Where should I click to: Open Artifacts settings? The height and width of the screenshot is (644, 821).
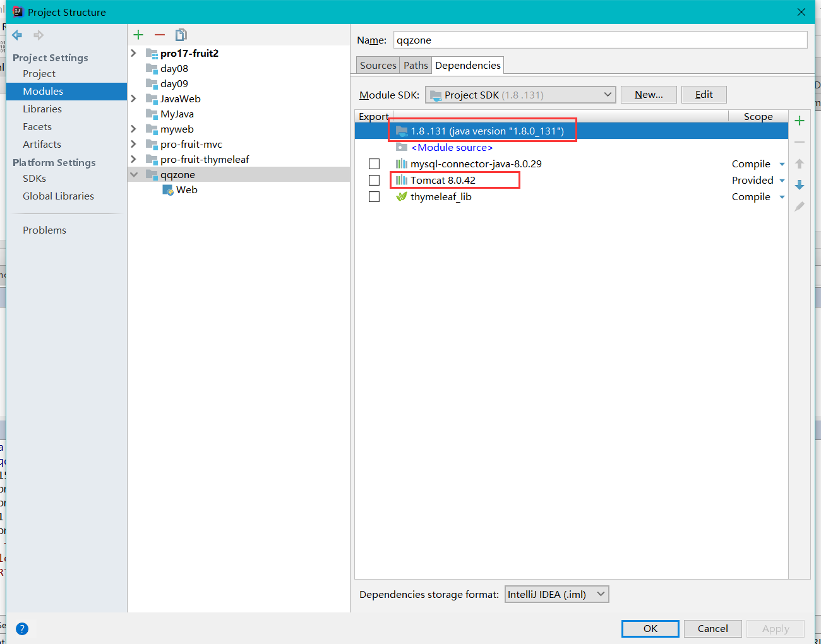click(x=42, y=145)
